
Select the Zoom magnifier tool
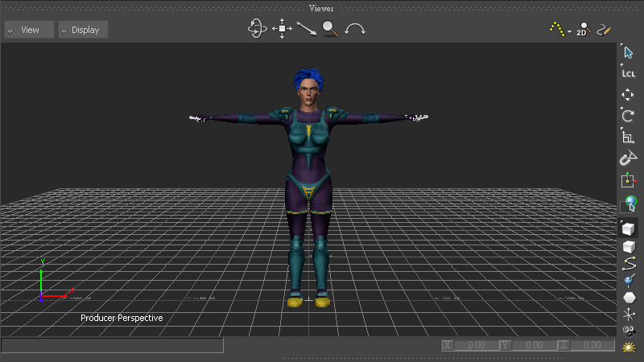click(330, 29)
